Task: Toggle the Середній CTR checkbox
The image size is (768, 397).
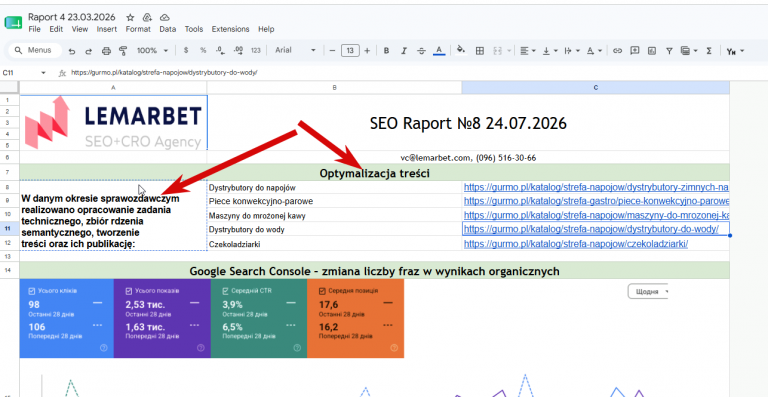Action: [225, 291]
